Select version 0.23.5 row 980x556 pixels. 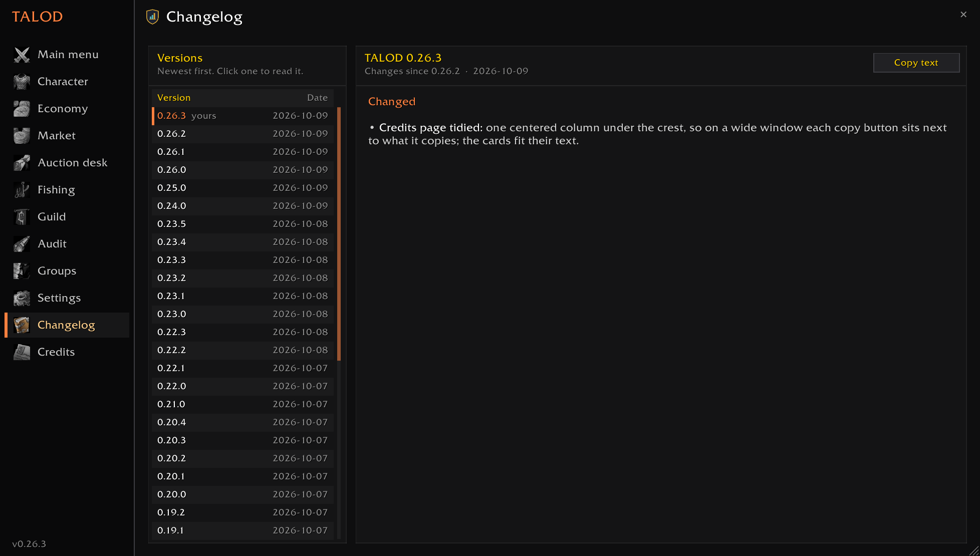click(243, 224)
